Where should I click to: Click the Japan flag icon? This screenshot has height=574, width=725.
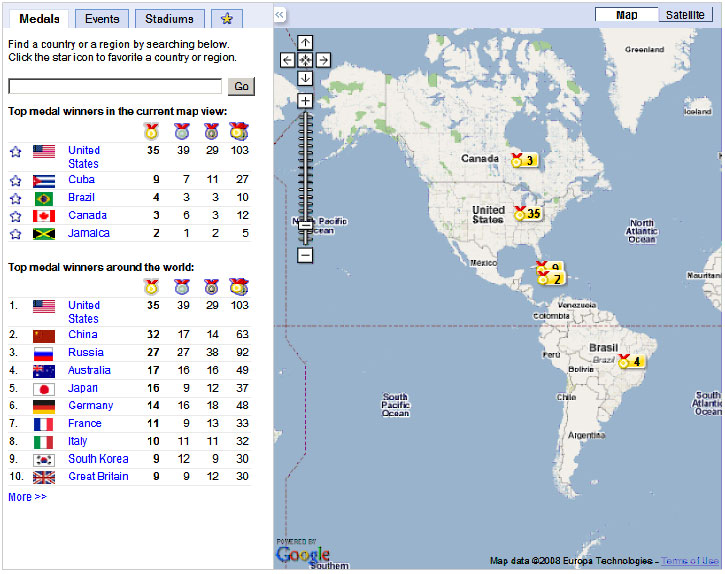(x=44, y=389)
